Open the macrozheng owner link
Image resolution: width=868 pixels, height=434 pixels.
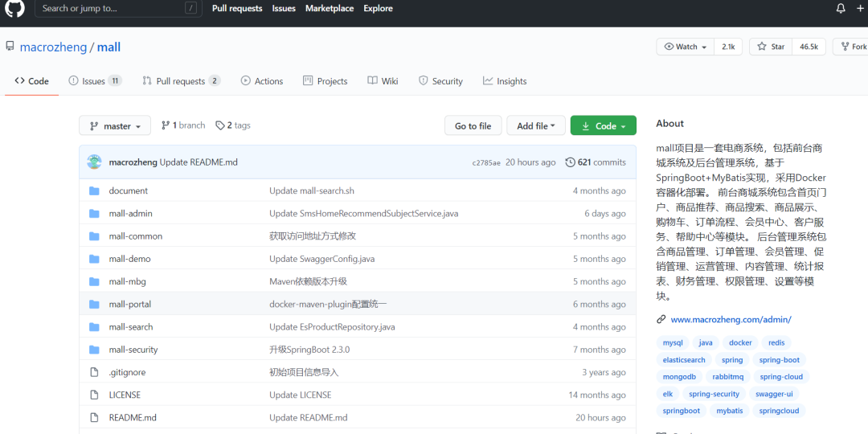(53, 47)
